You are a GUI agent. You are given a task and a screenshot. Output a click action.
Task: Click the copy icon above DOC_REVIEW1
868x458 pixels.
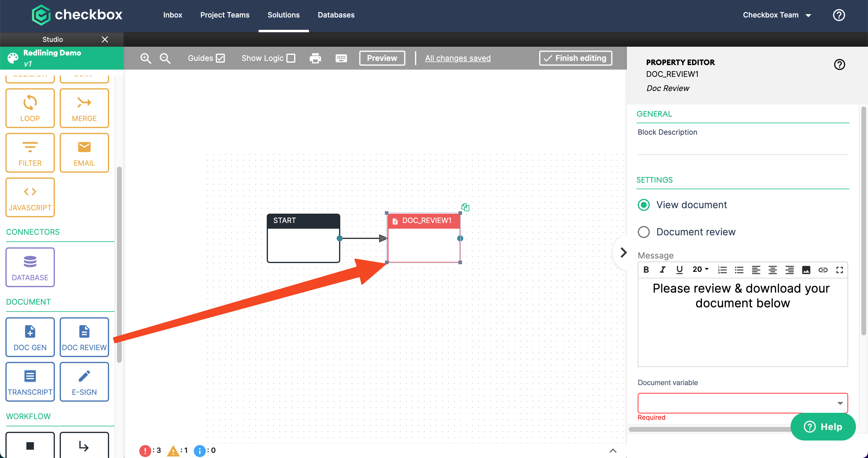tap(465, 207)
